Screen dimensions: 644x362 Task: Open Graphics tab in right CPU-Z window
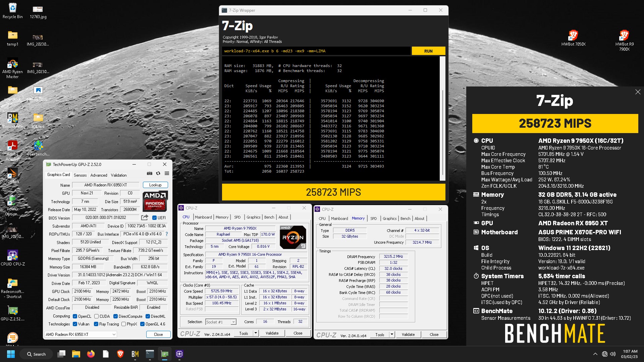[389, 219]
